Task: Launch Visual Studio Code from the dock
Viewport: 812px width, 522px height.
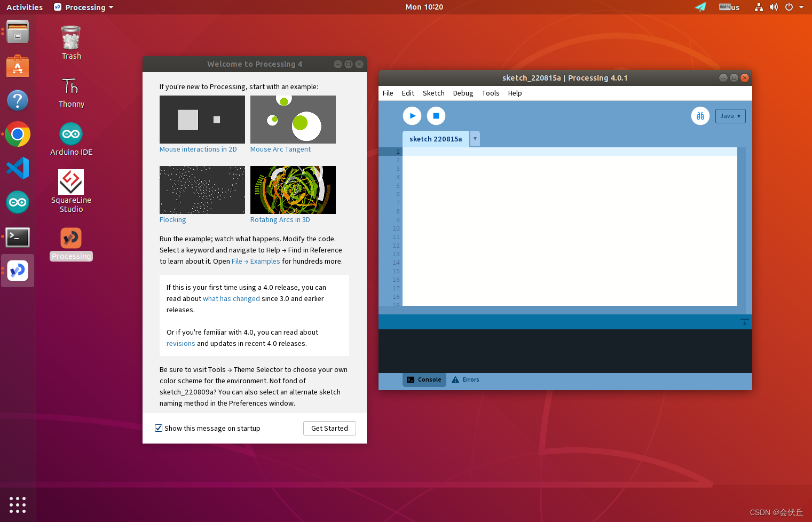Action: [x=18, y=169]
